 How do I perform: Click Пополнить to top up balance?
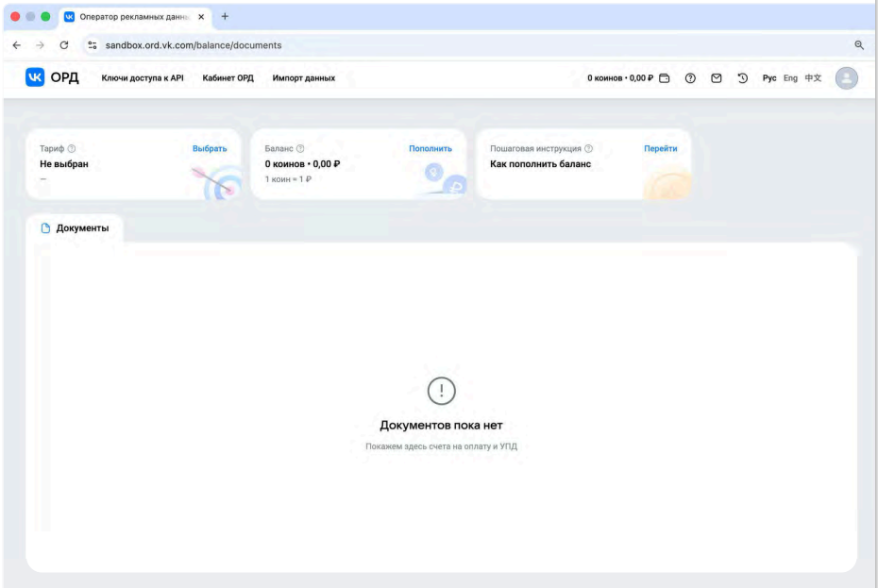pos(430,149)
